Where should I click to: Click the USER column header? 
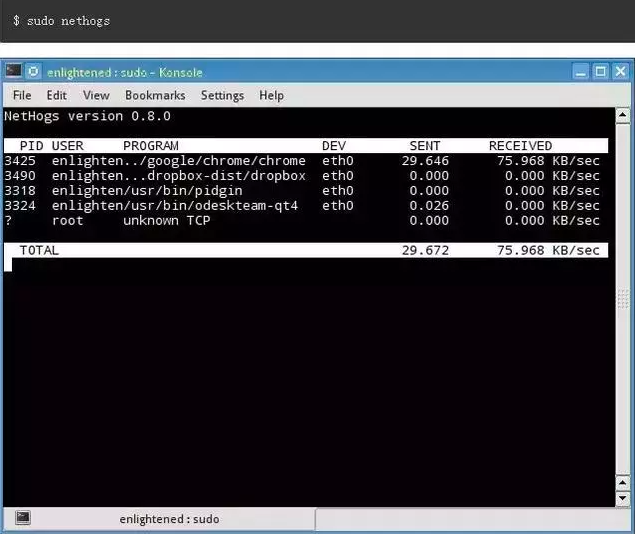pyautogui.click(x=67, y=146)
